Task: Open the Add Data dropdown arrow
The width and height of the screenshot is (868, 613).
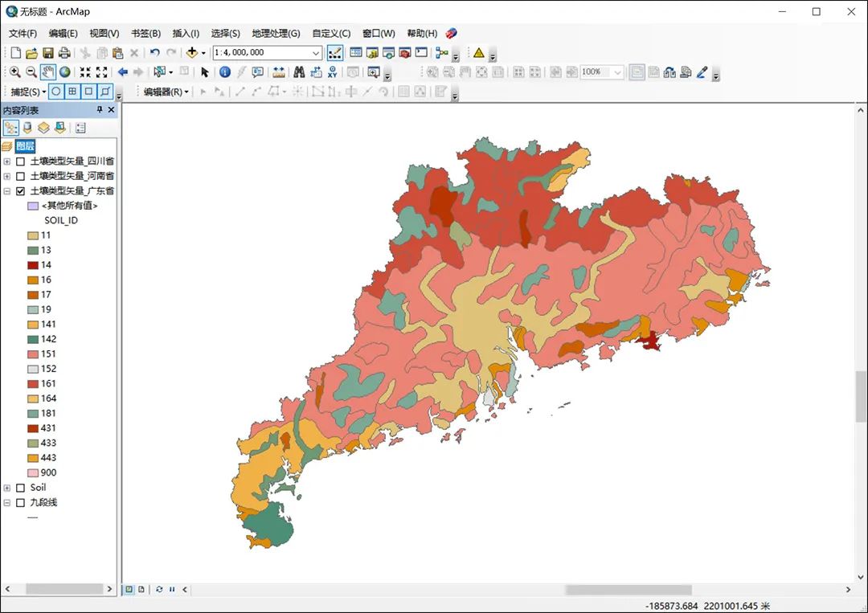Action: (203, 53)
